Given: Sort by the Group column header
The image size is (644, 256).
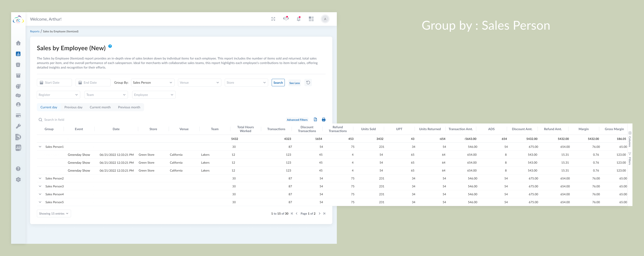Looking at the screenshot, I should tap(49, 129).
